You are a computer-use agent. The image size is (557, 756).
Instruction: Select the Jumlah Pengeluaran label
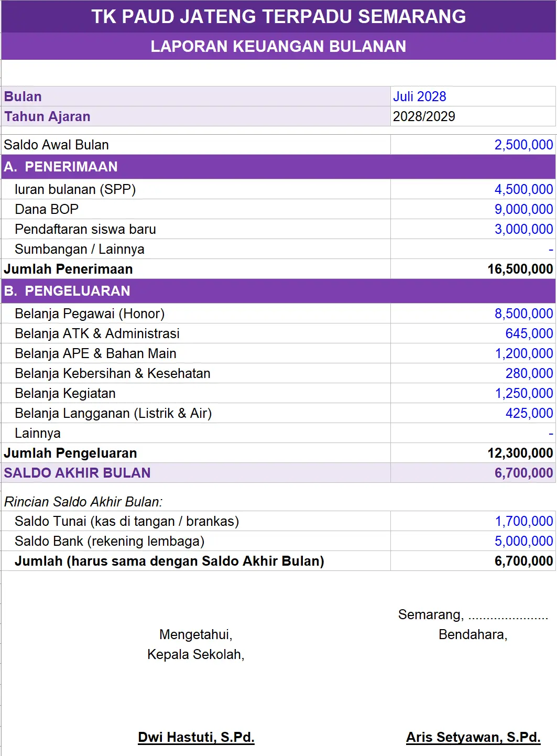[x=70, y=453]
